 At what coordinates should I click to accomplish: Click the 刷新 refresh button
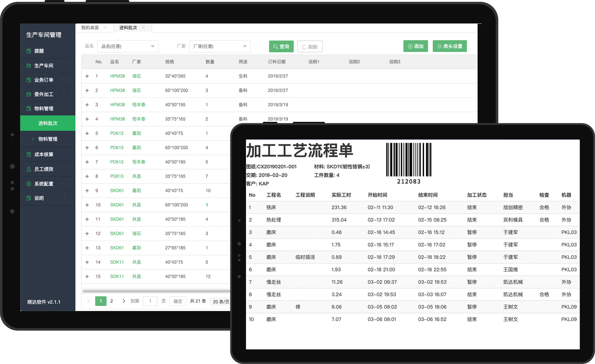pyautogui.click(x=310, y=46)
